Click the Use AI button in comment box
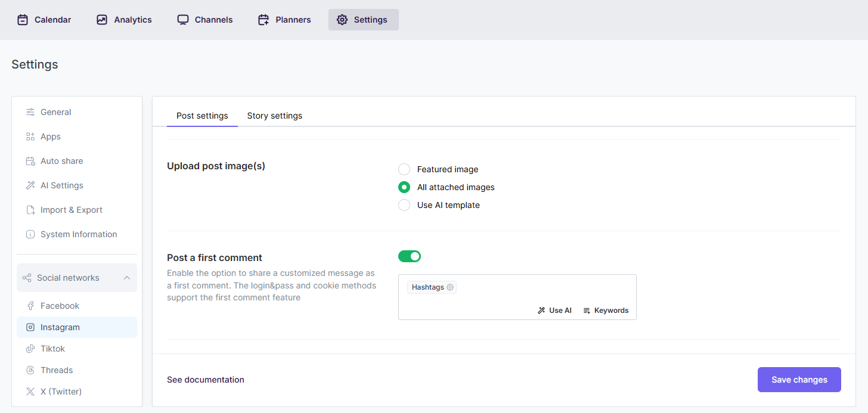 pyautogui.click(x=554, y=310)
